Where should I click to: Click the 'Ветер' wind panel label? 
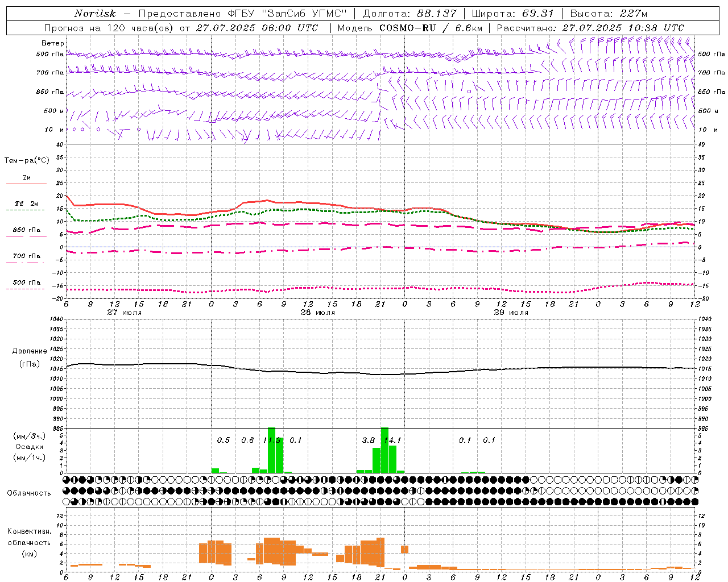(x=52, y=43)
